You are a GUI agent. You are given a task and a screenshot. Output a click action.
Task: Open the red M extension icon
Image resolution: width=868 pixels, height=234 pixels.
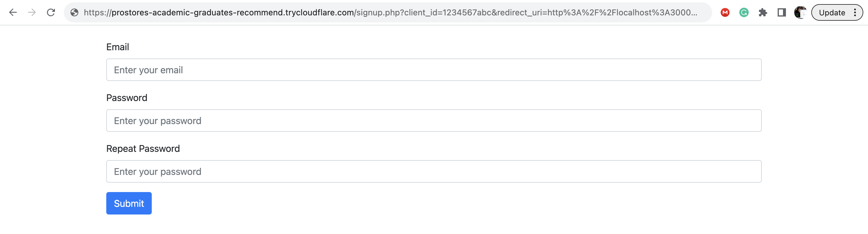tap(725, 12)
